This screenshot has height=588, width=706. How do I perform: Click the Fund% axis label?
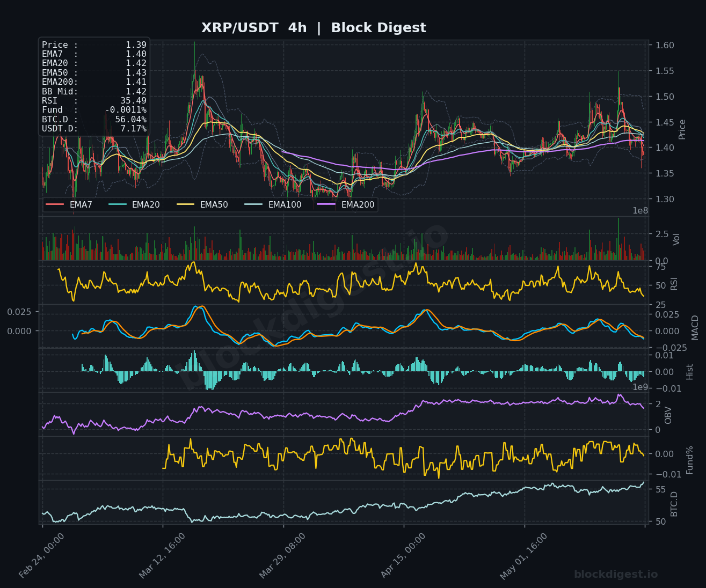point(690,460)
